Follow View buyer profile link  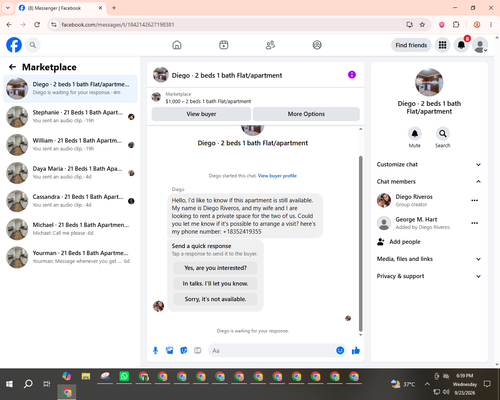[x=277, y=176]
